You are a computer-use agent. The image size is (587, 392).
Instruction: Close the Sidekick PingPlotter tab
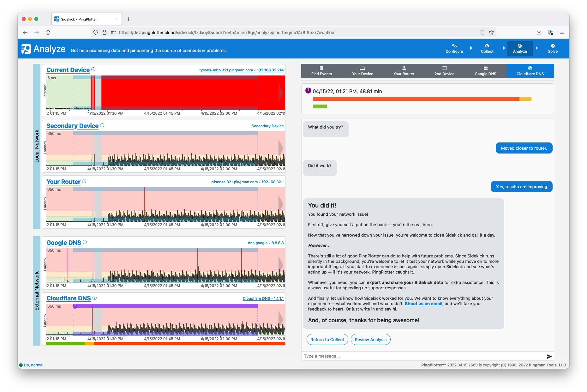click(116, 19)
